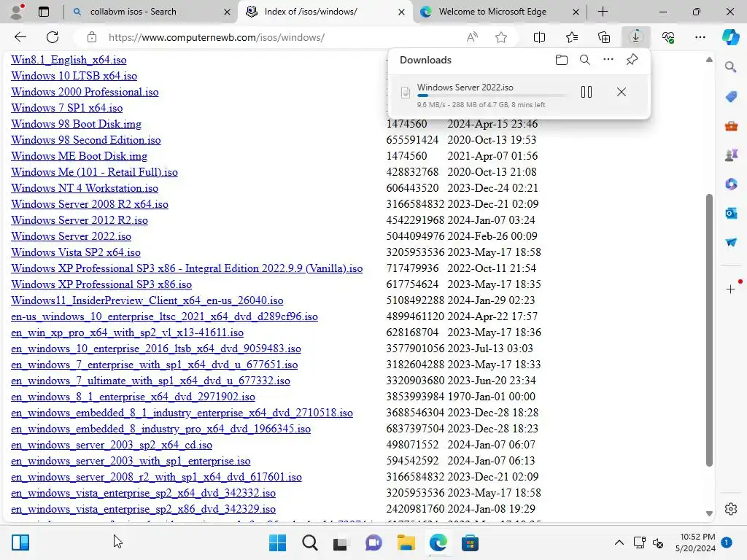This screenshot has height=560, width=747.
Task: Download Windows 2000 Professional.iso
Action: pos(85,92)
